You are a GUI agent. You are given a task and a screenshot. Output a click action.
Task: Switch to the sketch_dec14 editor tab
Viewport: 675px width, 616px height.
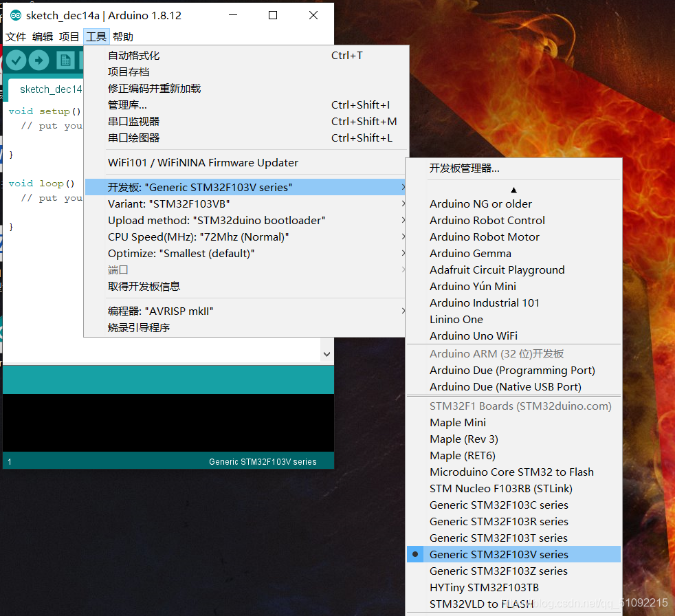pyautogui.click(x=47, y=89)
